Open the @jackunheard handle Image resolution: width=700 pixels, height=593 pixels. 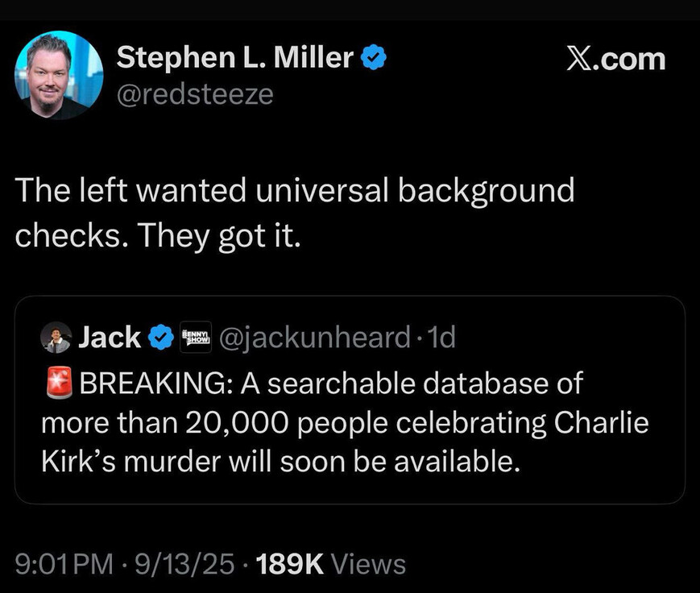[314, 337]
